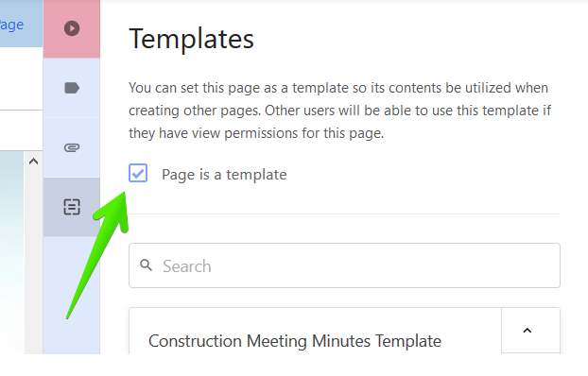Viewport: 588px width, 376px height.
Task: Uncheck the 'Page is a template' checkbox
Action: point(138,173)
